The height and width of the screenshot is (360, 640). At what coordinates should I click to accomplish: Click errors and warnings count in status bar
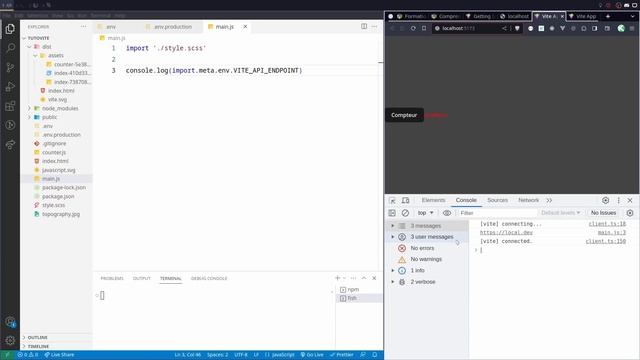point(27,355)
